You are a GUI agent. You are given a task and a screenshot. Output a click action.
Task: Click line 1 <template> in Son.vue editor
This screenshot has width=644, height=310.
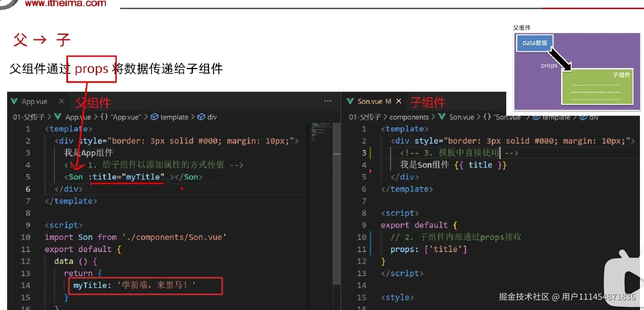[405, 129]
